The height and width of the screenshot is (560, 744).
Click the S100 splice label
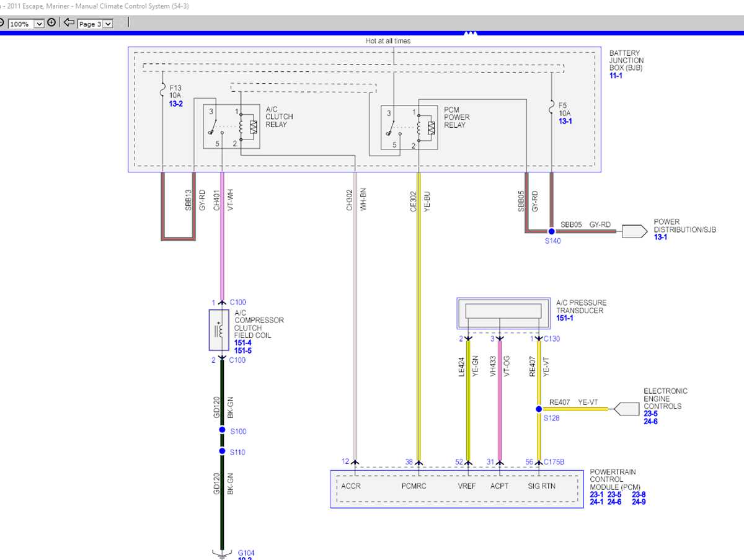coord(237,432)
